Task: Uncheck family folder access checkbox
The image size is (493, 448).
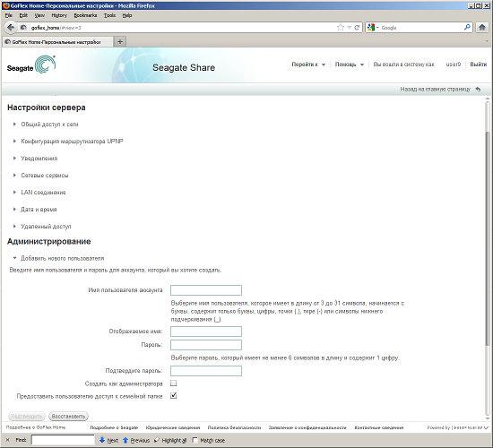Action: pos(174,396)
